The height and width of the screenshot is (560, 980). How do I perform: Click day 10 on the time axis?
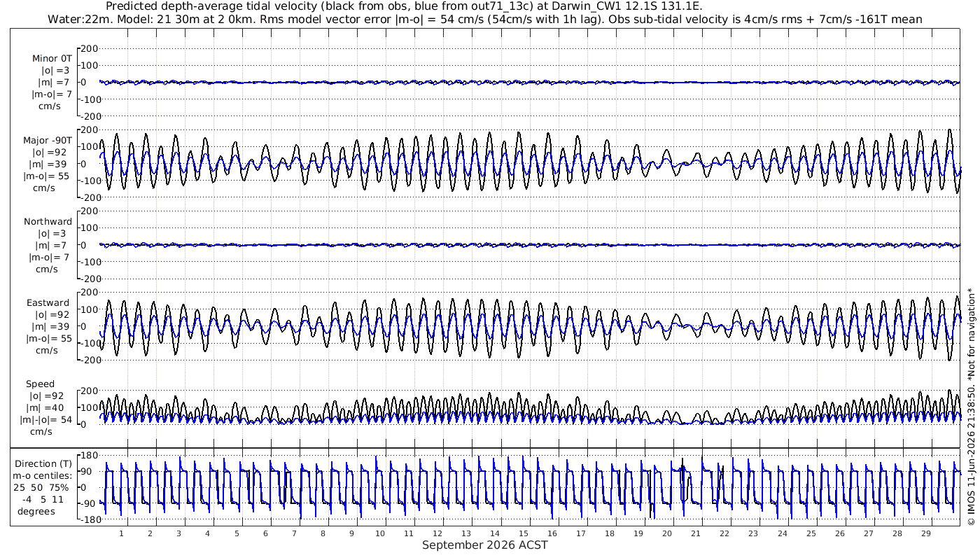point(380,533)
